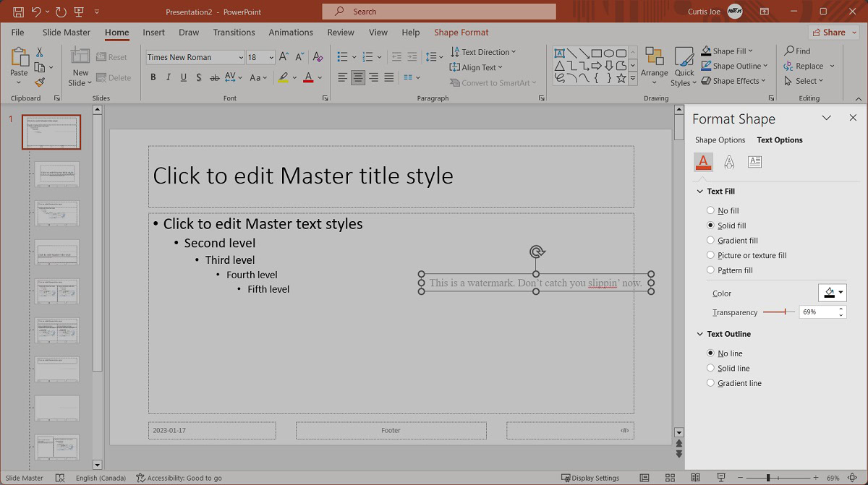The image size is (868, 485).
Task: Open the Textbox options icon in Format Shape
Action: coord(754,162)
